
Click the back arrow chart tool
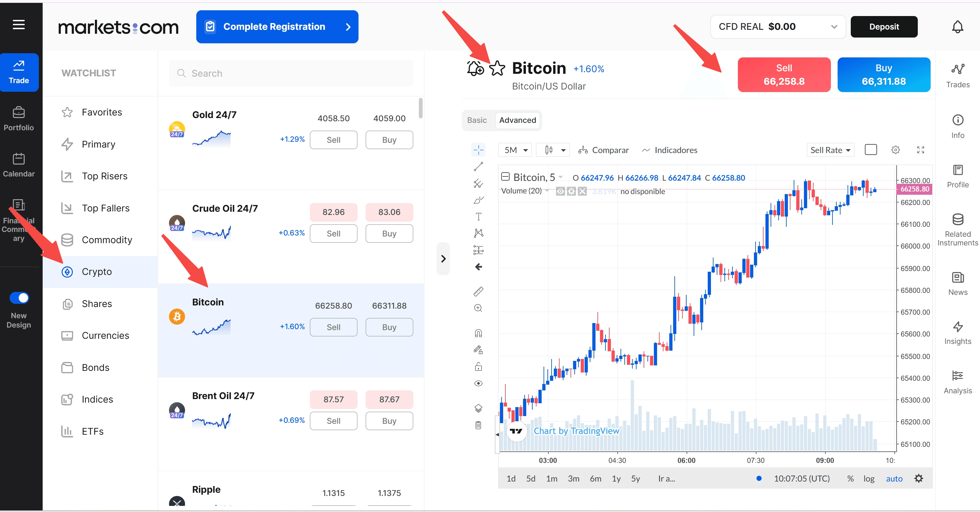click(x=478, y=267)
